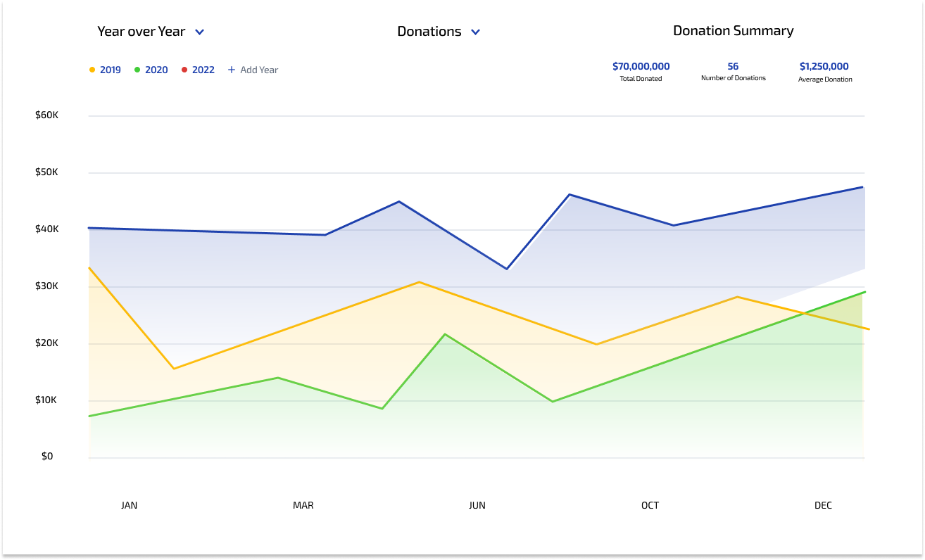Viewport: 925px width, 560px height.
Task: Click the $60K axis label
Action: coord(46,115)
